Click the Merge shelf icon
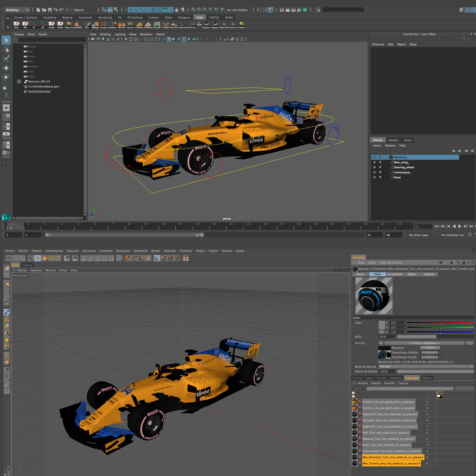The height and width of the screenshot is (476, 476). click(95, 25)
